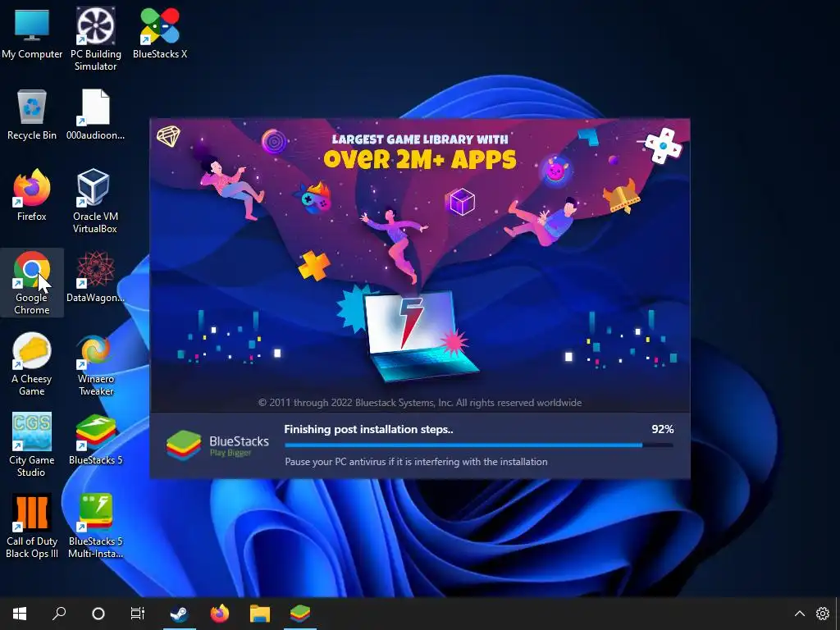Screen dimensions: 840x630
Task: Click the 'Pause your PC antivirus' hint text
Action: click(416, 462)
